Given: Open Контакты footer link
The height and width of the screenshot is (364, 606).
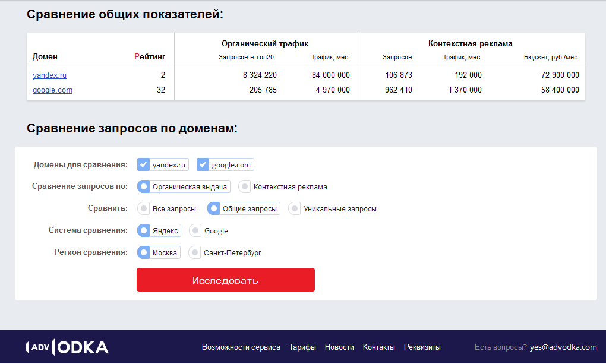Looking at the screenshot, I should coord(379,347).
